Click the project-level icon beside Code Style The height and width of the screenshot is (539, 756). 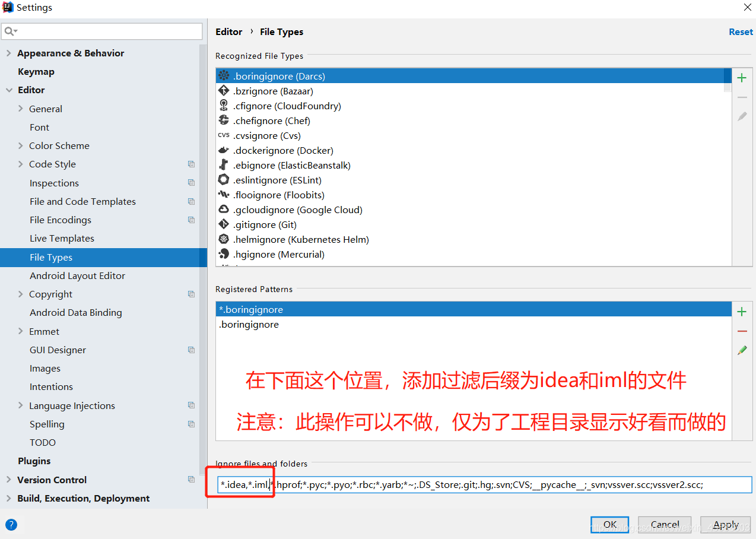click(191, 164)
